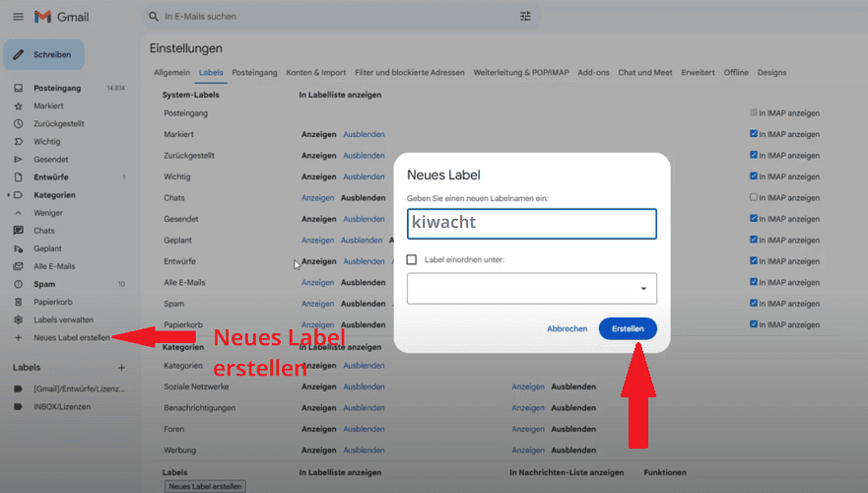
Task: Click the Zurückgestellt clock icon
Action: 19,123
